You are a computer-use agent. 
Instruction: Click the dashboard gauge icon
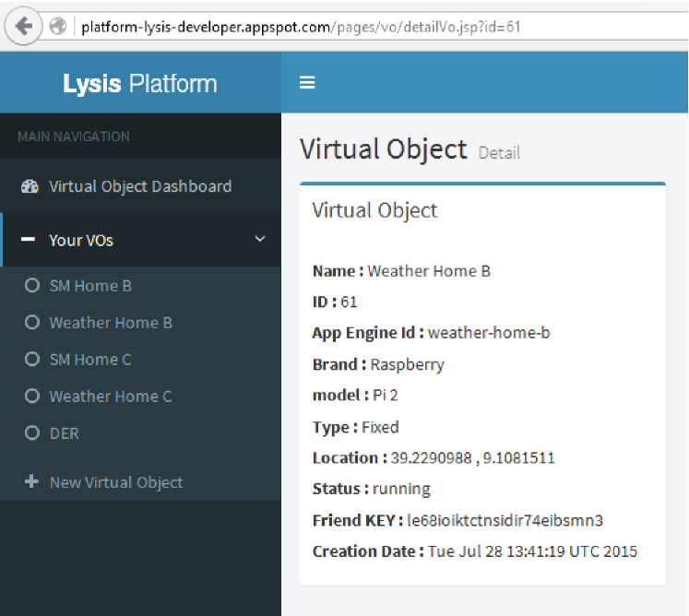pyautogui.click(x=30, y=186)
